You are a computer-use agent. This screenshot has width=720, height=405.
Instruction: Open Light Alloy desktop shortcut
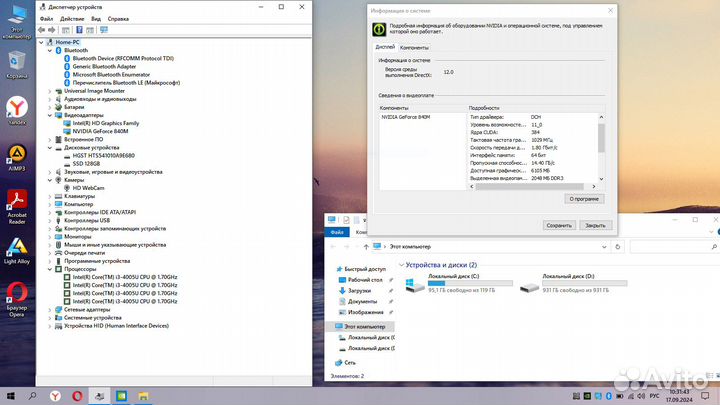click(17, 251)
